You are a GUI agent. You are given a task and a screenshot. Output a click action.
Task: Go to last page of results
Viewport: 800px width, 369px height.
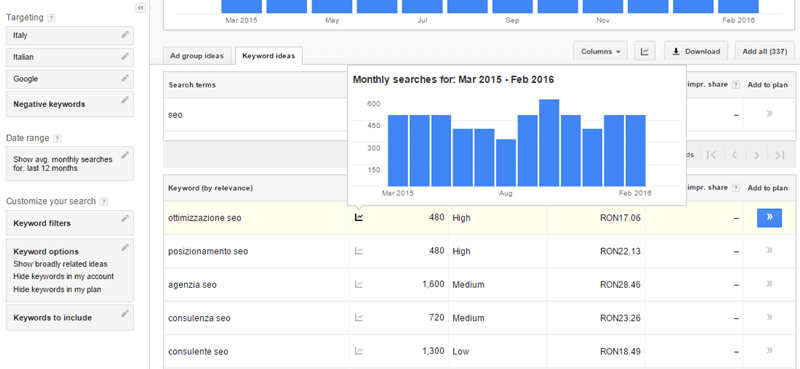[779, 155]
